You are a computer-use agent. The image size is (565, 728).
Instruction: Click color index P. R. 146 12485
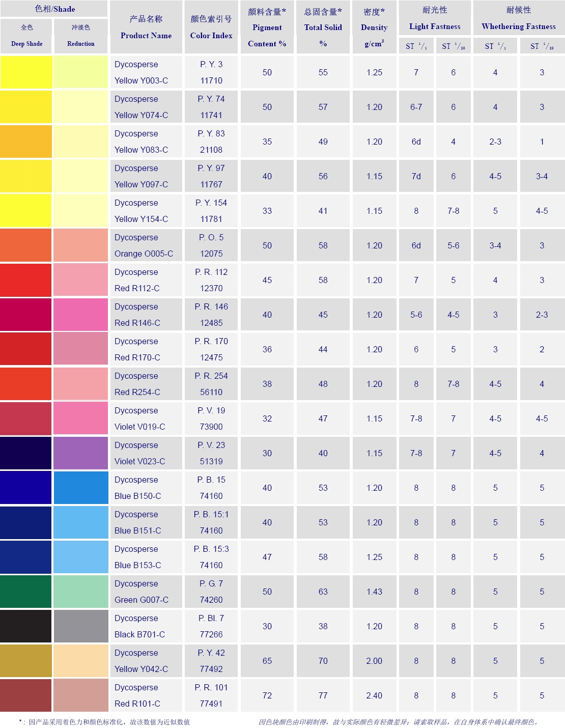click(x=211, y=315)
